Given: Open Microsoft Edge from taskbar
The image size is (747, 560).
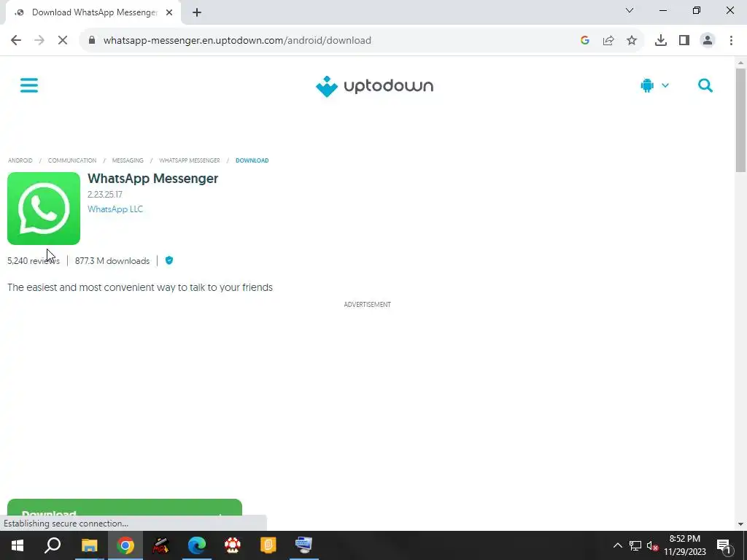Looking at the screenshot, I should coord(197,545).
